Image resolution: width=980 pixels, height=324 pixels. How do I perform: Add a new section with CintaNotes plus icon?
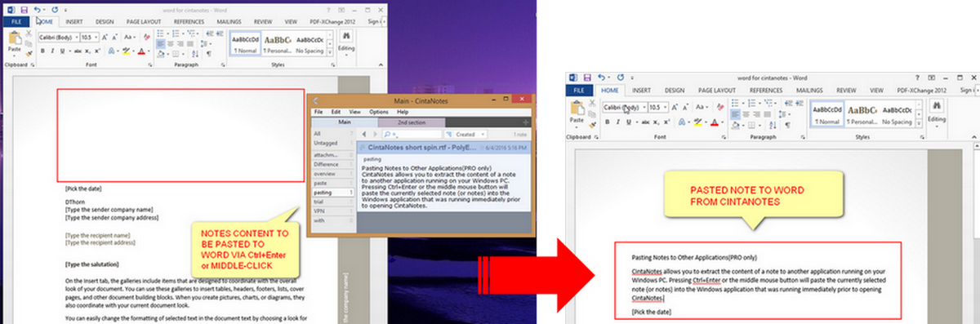(x=526, y=122)
